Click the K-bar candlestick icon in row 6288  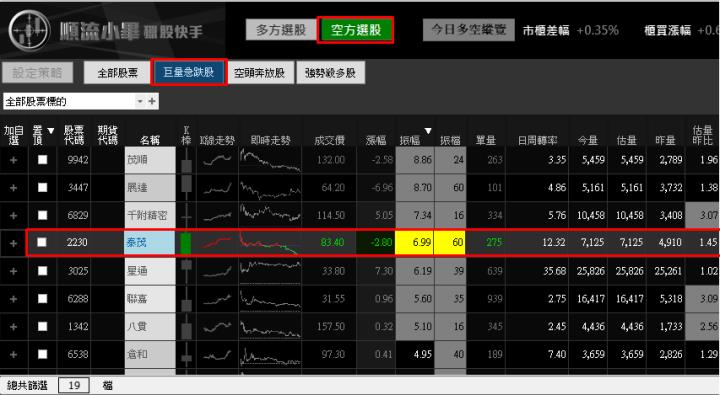point(186,299)
